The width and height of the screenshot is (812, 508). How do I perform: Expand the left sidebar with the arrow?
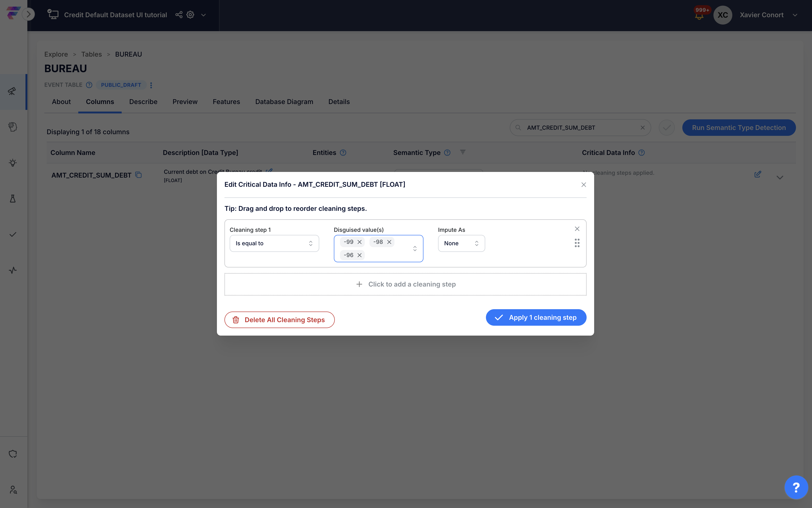(x=29, y=14)
